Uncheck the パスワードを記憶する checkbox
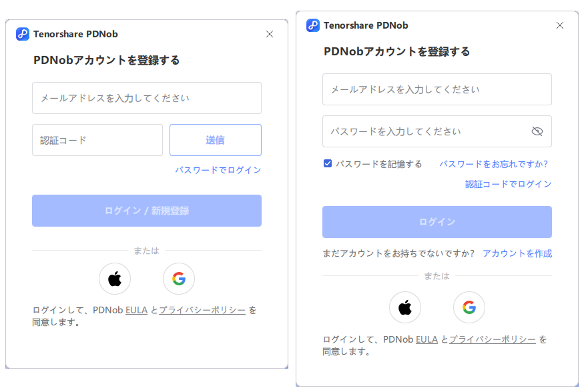Image resolution: width=588 pixels, height=390 pixels. (x=328, y=163)
